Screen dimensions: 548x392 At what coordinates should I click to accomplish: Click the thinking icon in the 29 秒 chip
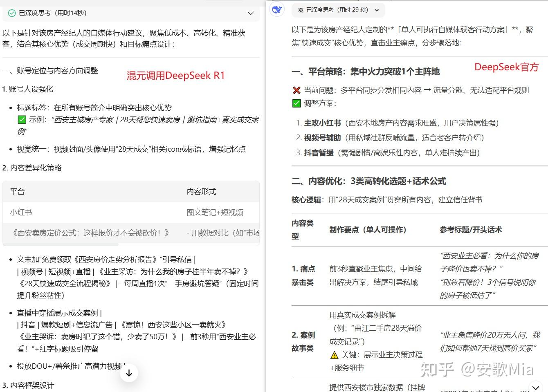click(301, 10)
